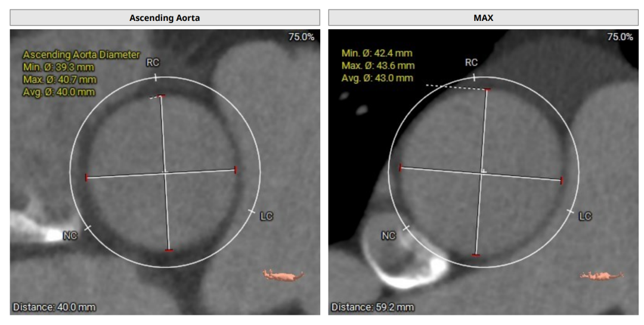This screenshot has width=644, height=325.
Task: Click 'Max. Ø: 40.7 mm' in left panel
Action: (x=60, y=79)
